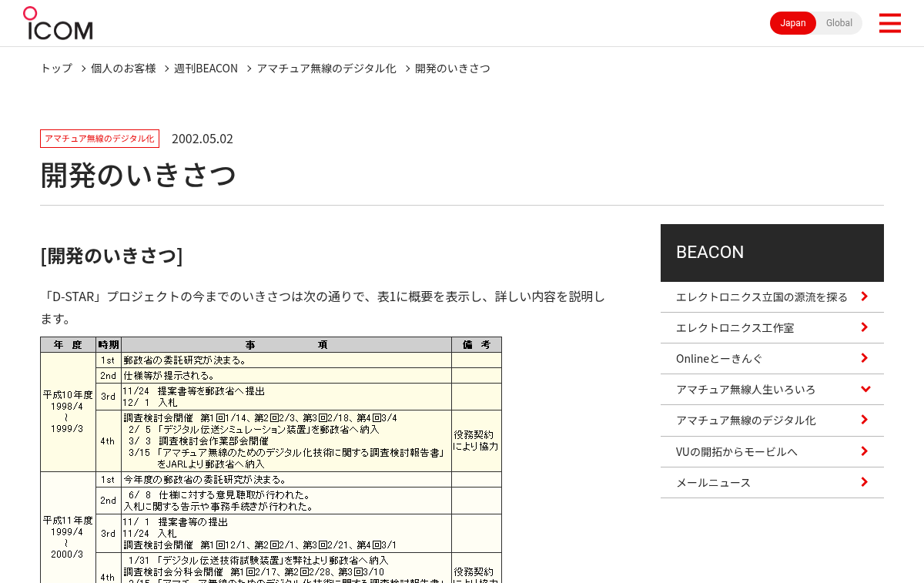924x583 pixels.
Task: Open the red hamburger menu
Action: (890, 23)
